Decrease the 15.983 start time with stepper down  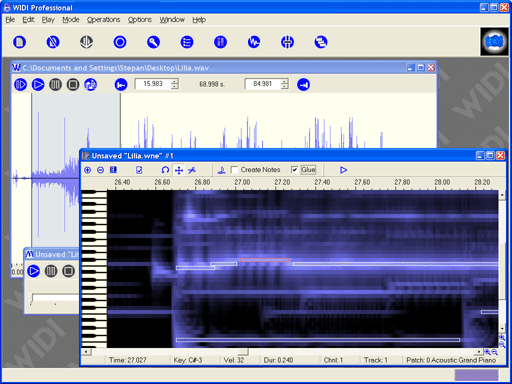(175, 87)
